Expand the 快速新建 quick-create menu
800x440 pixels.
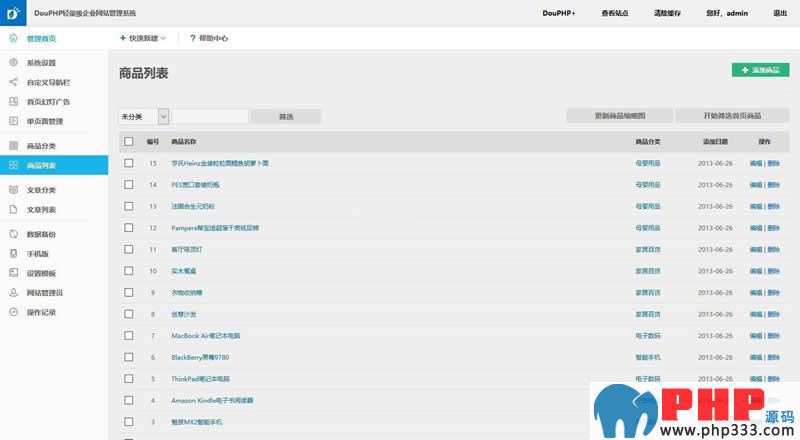[x=143, y=38]
